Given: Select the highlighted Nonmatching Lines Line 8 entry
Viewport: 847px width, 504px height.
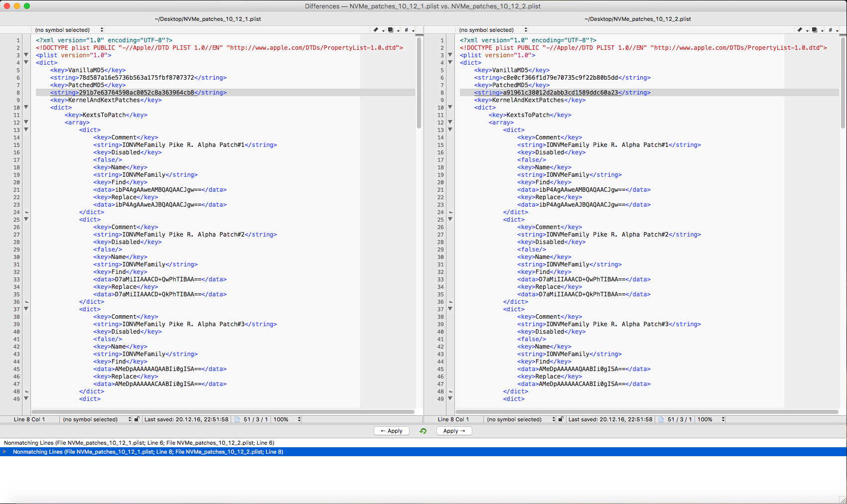Looking at the screenshot, I should click(148, 452).
